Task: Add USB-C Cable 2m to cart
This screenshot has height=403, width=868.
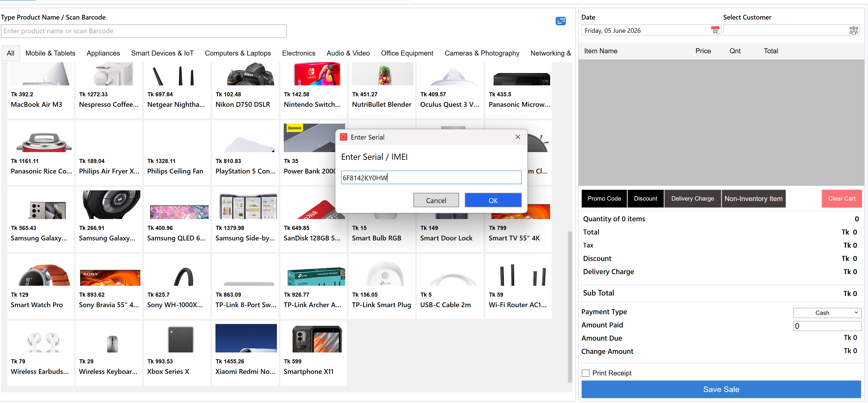Action: pyautogui.click(x=450, y=286)
